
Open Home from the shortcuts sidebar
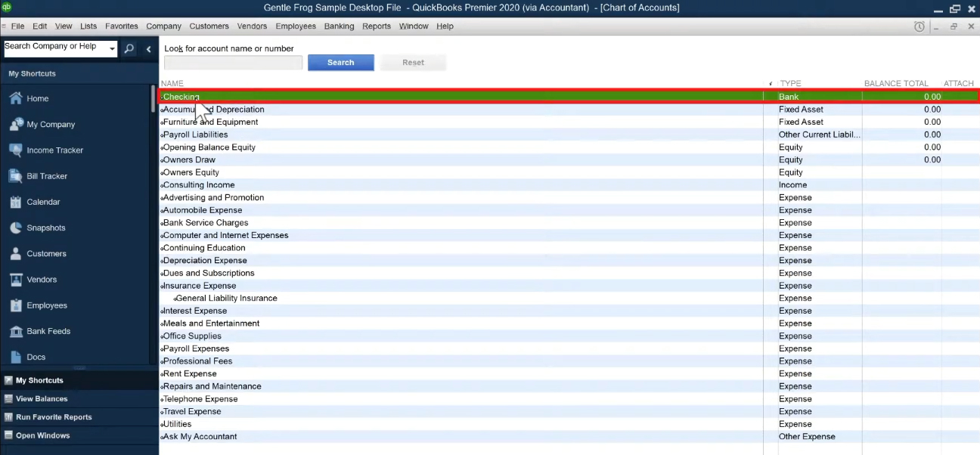pyautogui.click(x=37, y=98)
